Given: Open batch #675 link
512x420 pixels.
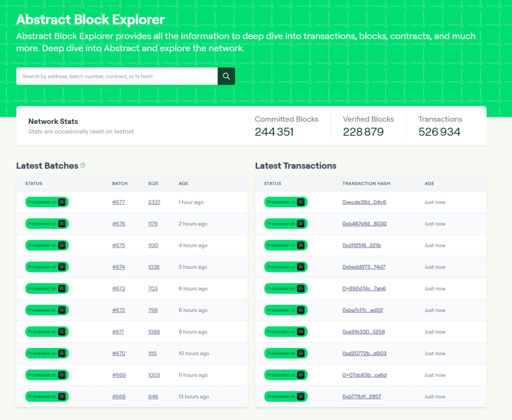Looking at the screenshot, I should point(118,245).
